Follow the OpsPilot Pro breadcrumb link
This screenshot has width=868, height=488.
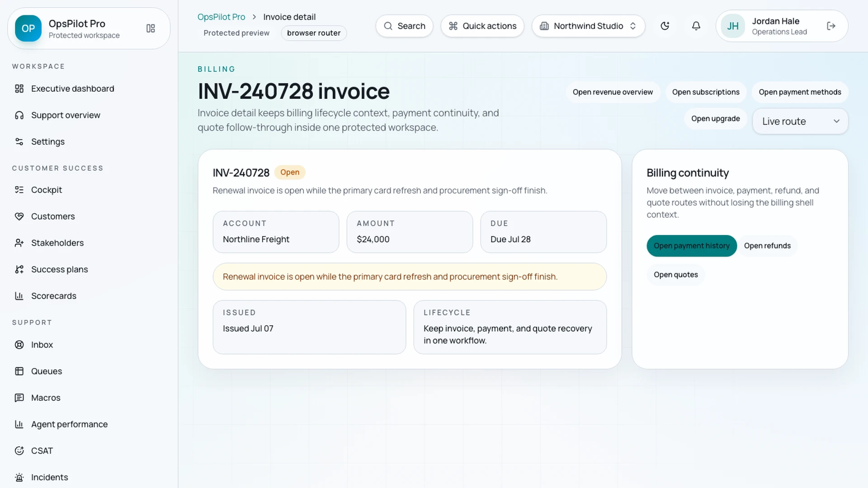pos(221,17)
